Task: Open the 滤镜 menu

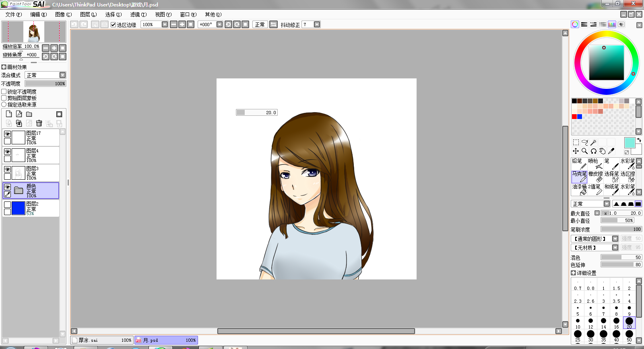Action: coord(138,14)
